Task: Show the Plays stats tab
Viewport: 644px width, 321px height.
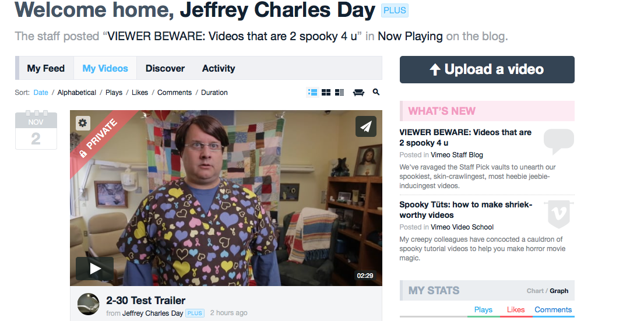Action: tap(483, 310)
